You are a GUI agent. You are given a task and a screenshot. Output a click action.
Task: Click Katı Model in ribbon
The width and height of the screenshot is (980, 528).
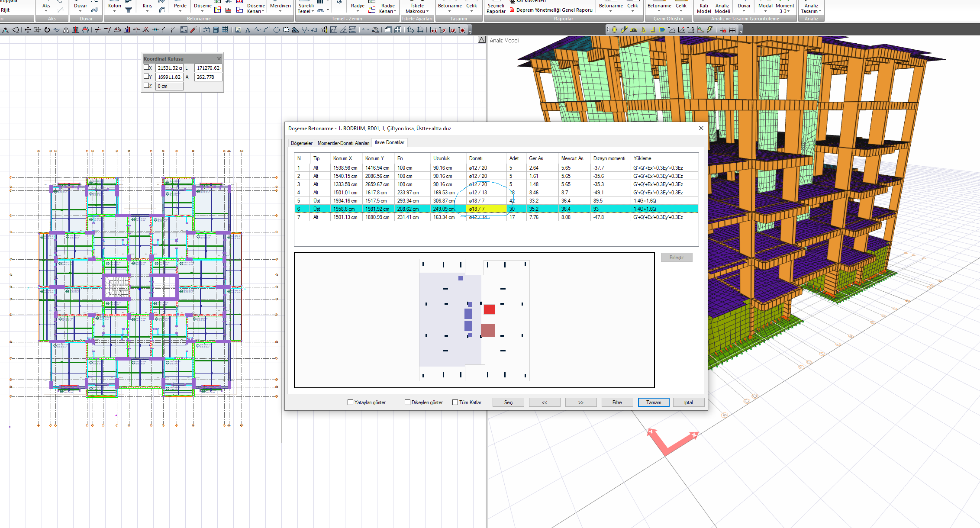point(704,9)
